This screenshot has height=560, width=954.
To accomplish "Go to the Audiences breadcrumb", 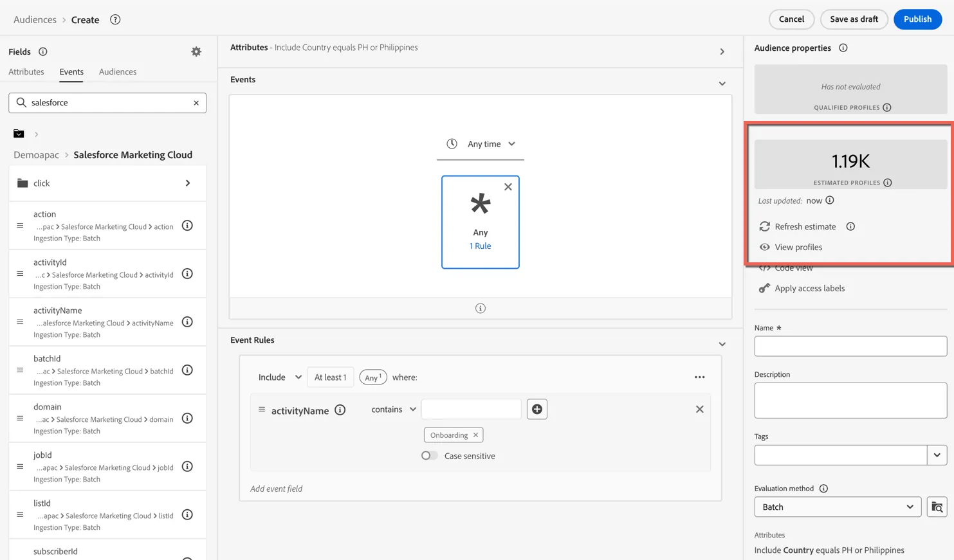I will (35, 19).
